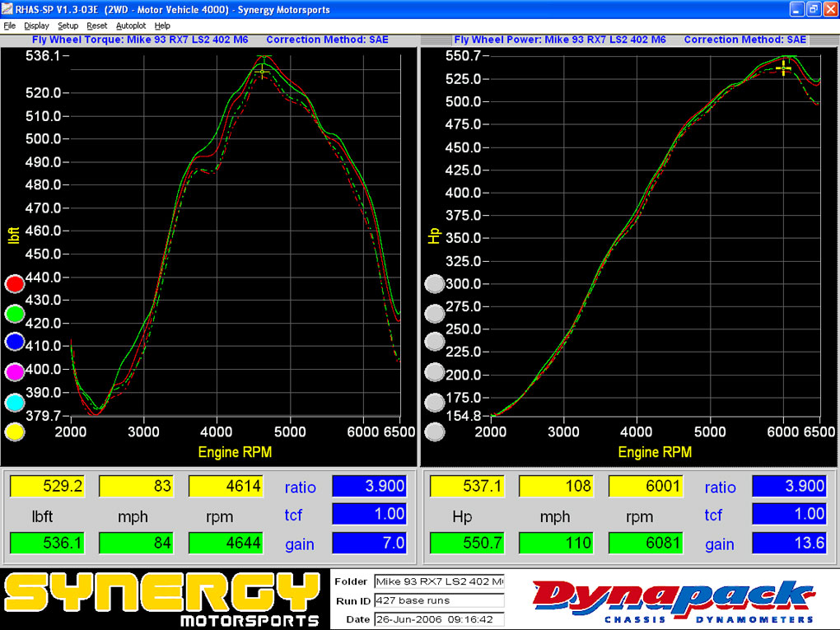Open the Setup menu
This screenshot has height=630, width=840.
[68, 26]
